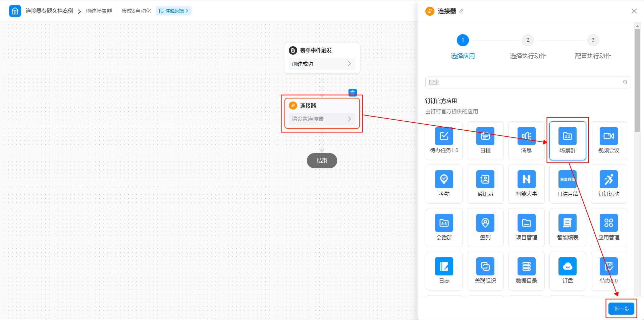Close the 连接器 side panel
644x320 pixels.
click(x=634, y=11)
